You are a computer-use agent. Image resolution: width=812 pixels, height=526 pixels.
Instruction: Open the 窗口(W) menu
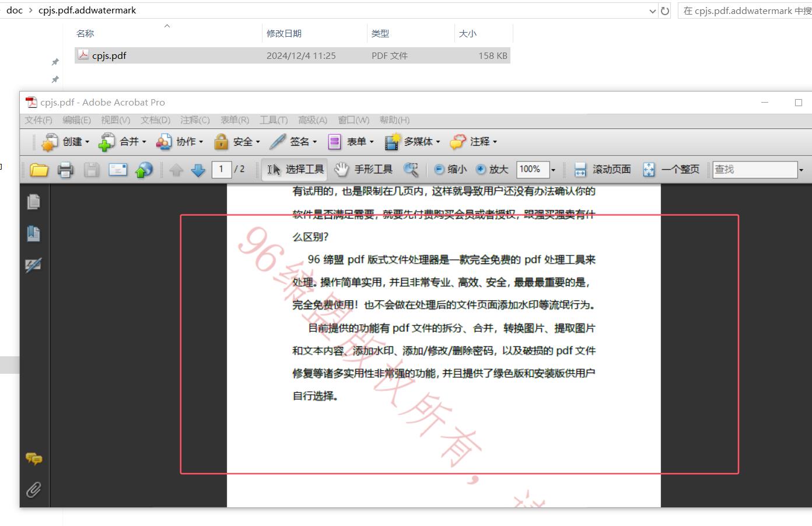coord(353,120)
